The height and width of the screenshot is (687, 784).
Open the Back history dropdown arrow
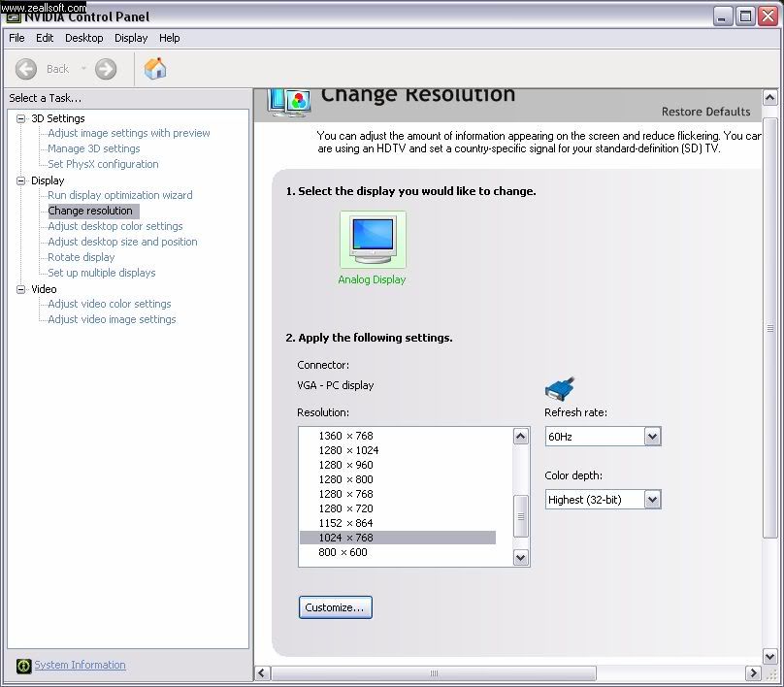pyautogui.click(x=83, y=69)
